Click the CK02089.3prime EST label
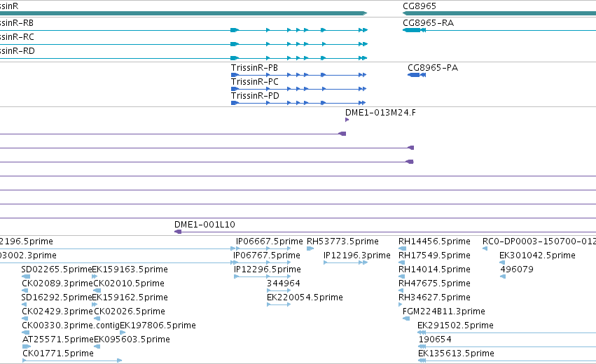 [57, 283]
